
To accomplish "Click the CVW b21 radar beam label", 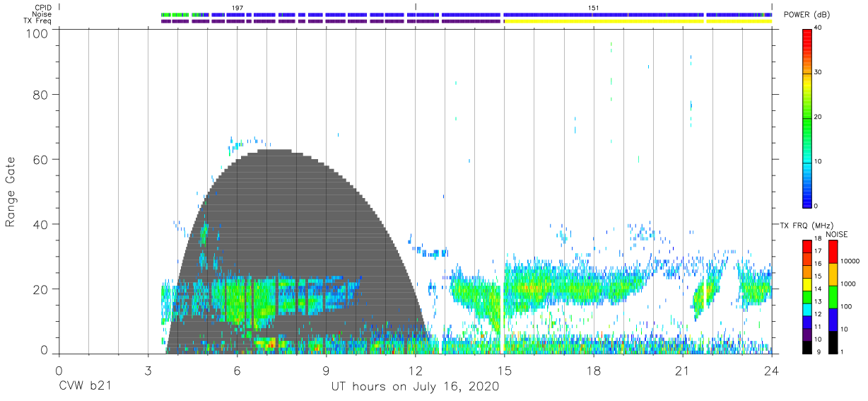I will click(x=85, y=387).
